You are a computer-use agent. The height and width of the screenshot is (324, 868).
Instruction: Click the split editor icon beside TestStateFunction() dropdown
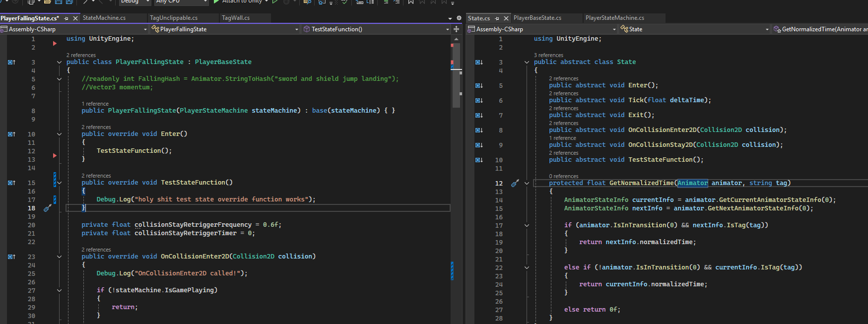[x=456, y=29]
